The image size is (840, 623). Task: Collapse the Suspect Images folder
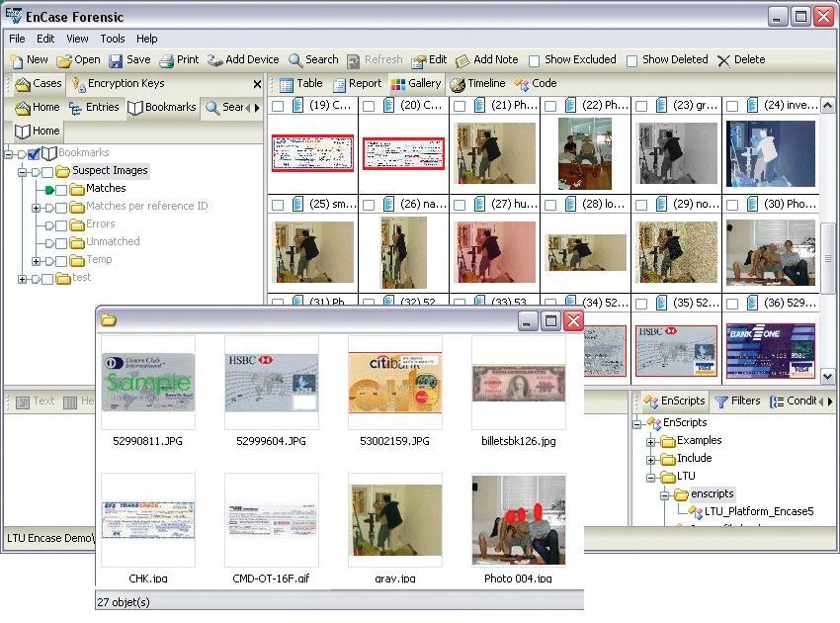pos(22,171)
